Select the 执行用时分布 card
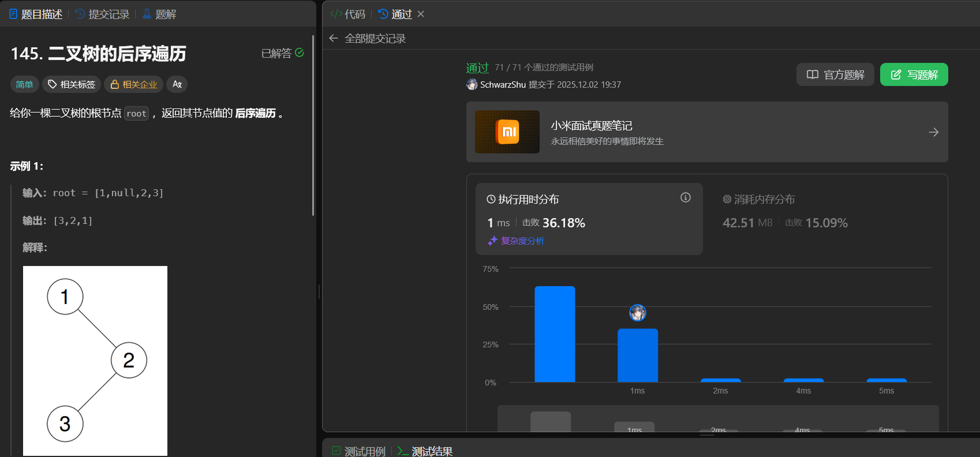The width and height of the screenshot is (980, 457). click(x=589, y=218)
